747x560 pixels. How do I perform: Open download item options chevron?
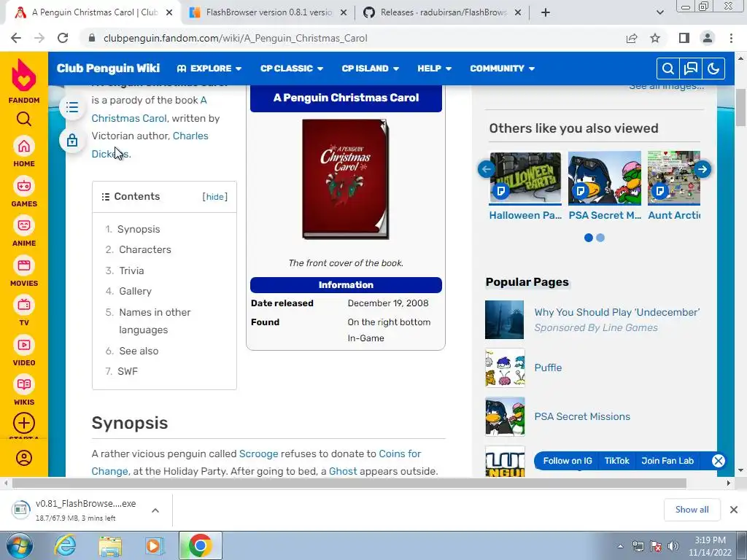[155, 510]
